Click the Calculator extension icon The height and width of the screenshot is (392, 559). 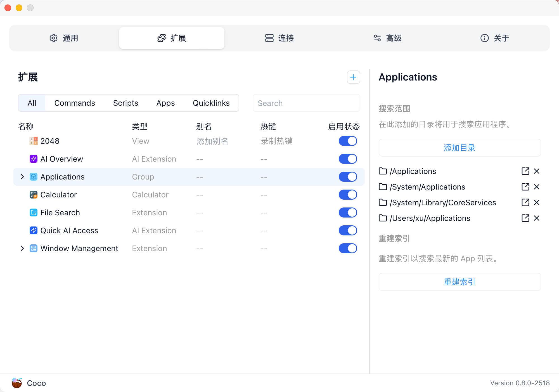click(34, 195)
